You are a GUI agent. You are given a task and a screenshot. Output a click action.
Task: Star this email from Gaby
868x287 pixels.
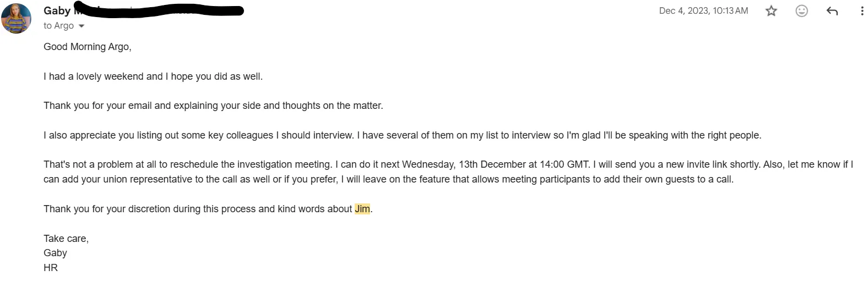point(771,11)
